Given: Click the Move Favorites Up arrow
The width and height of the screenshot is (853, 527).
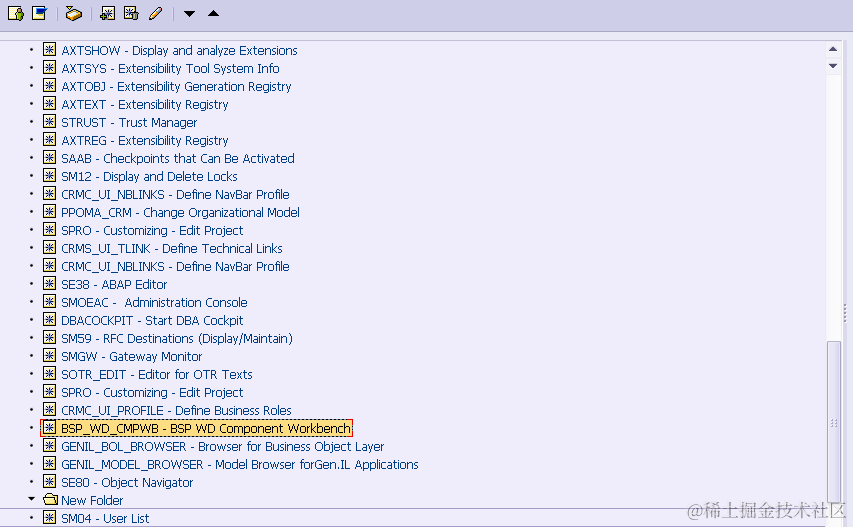Looking at the screenshot, I should [x=213, y=13].
